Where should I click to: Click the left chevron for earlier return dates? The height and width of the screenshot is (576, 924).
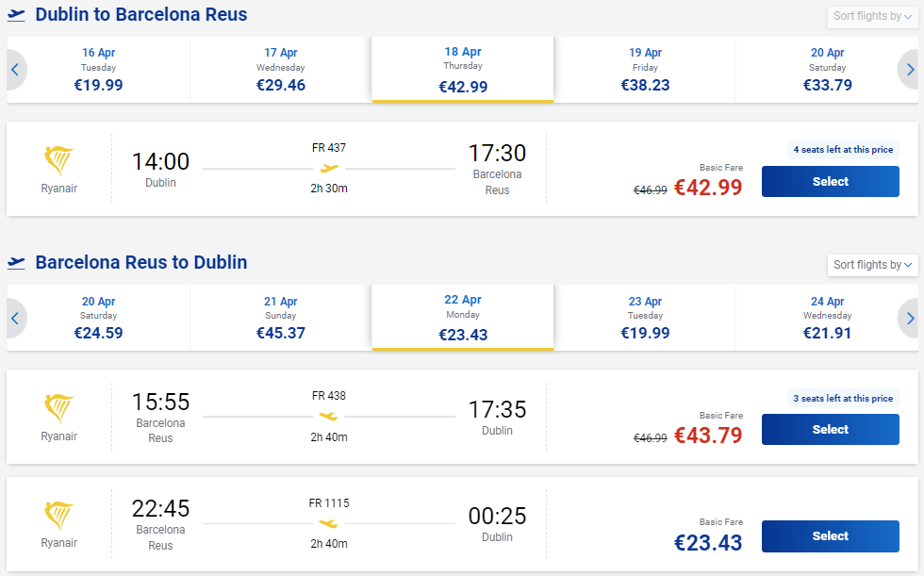coord(15,318)
